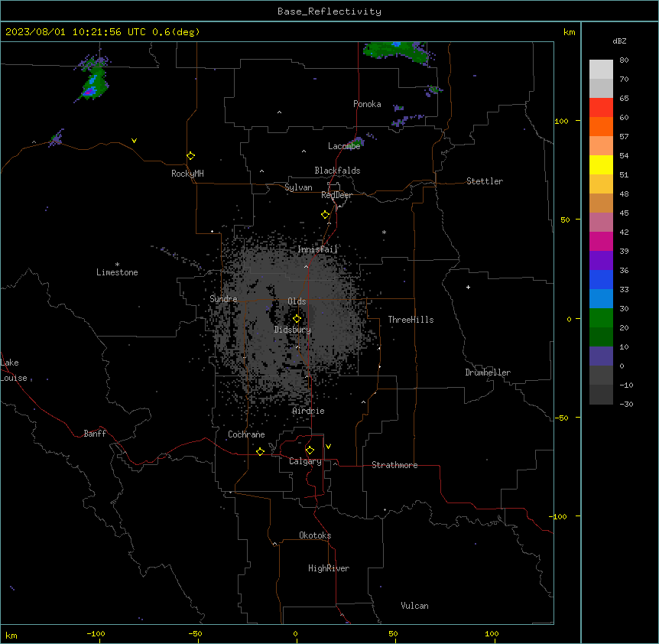659x644 pixels.
Task: Select the bright green swatch below 30 dBZ
Action: tap(601, 318)
